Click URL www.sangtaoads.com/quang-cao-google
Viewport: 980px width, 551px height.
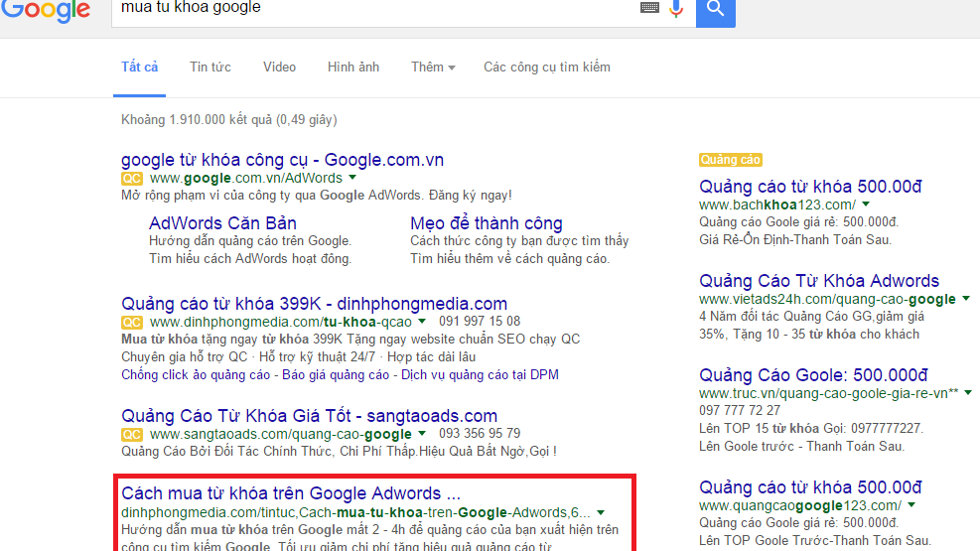pos(281,434)
